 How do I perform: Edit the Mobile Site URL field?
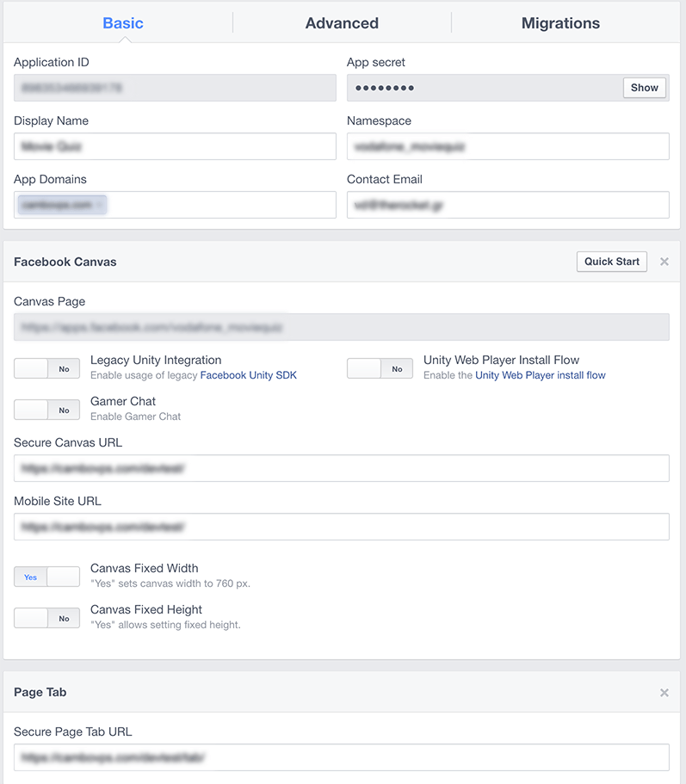coord(342,527)
